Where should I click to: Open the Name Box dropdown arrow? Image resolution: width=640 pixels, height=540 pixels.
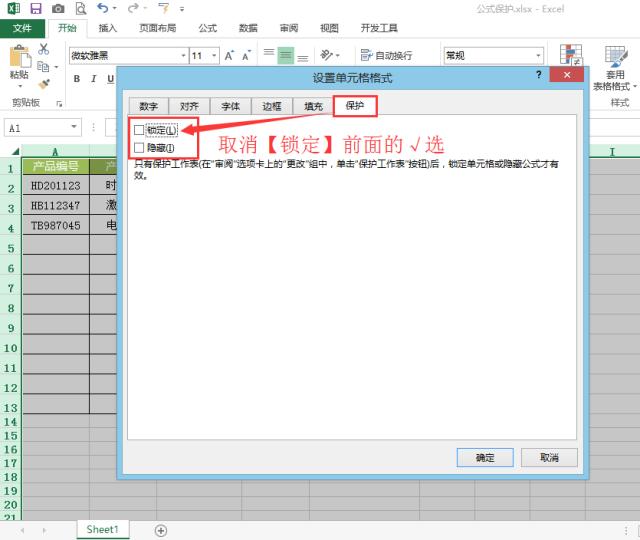pos(74,127)
